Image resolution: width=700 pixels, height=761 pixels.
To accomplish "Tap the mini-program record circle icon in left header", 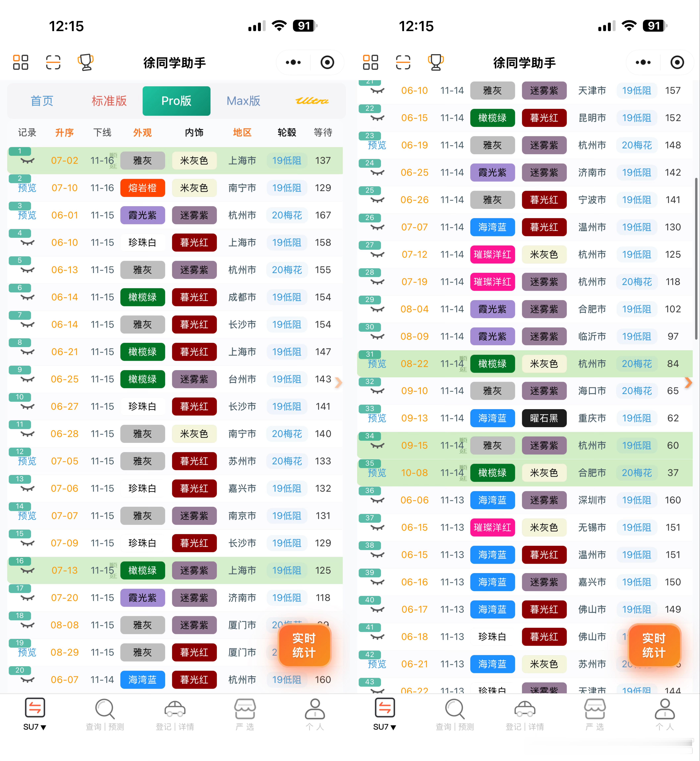I will (x=327, y=62).
